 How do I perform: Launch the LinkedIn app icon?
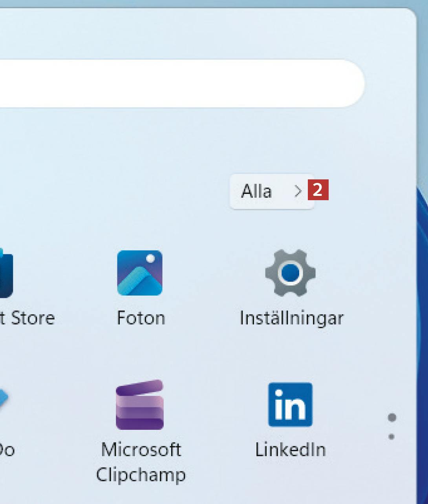pos(290,405)
